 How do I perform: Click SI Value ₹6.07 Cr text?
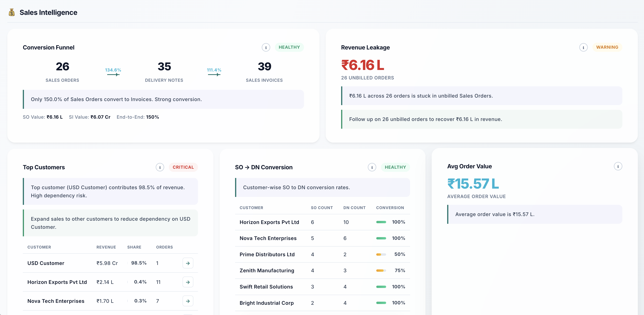89,117
